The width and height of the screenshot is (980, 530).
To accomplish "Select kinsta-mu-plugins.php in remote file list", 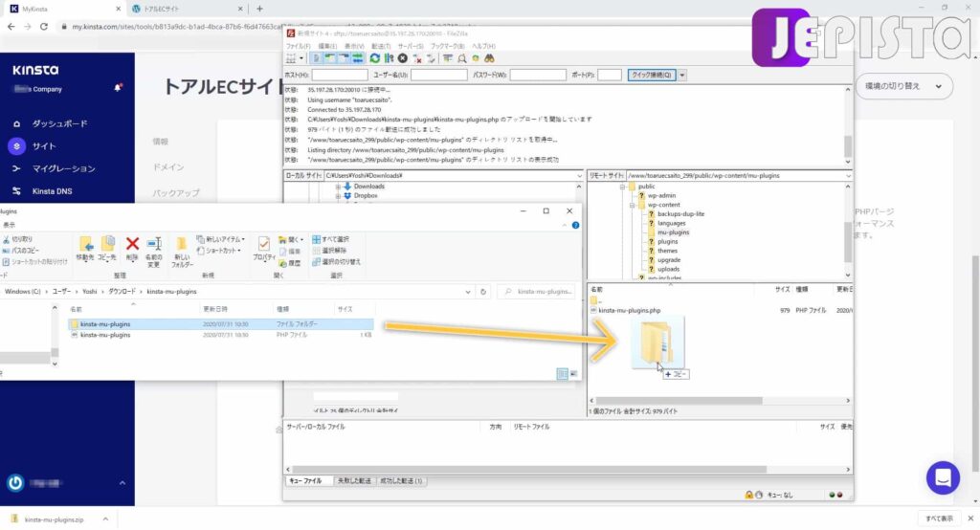I will [x=629, y=311].
